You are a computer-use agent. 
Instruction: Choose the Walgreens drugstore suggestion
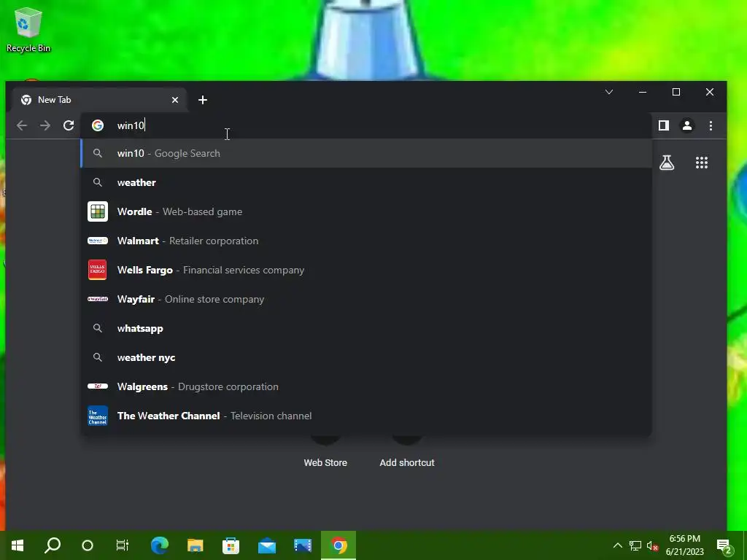pos(366,386)
